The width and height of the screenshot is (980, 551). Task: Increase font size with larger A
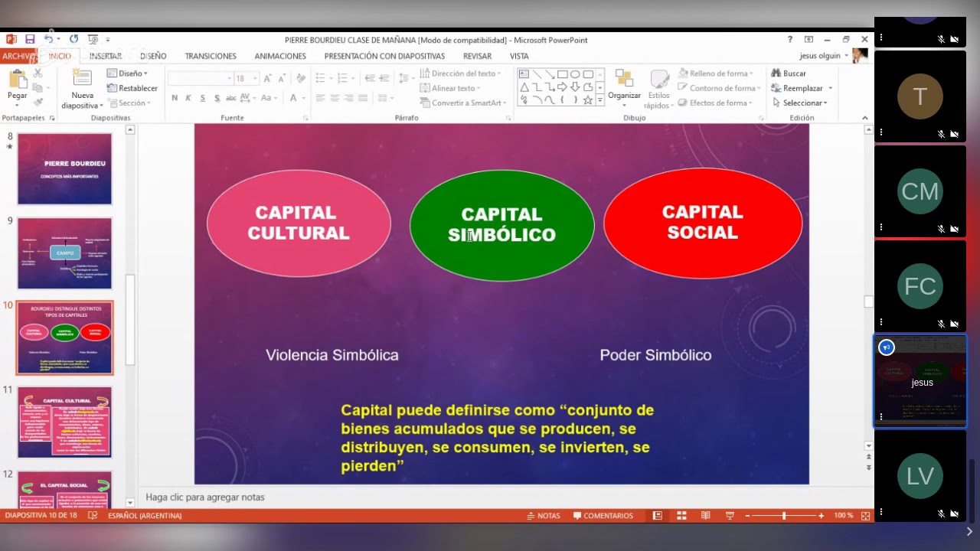(266, 79)
